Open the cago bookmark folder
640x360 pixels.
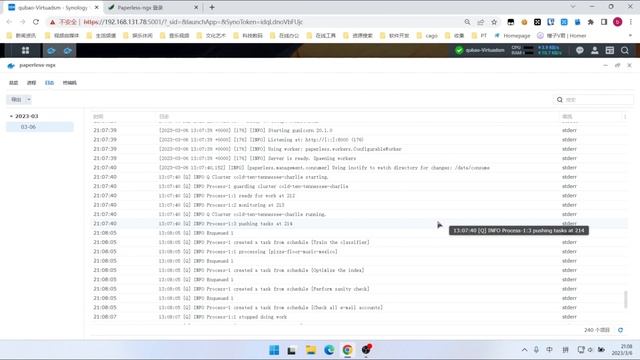click(427, 36)
